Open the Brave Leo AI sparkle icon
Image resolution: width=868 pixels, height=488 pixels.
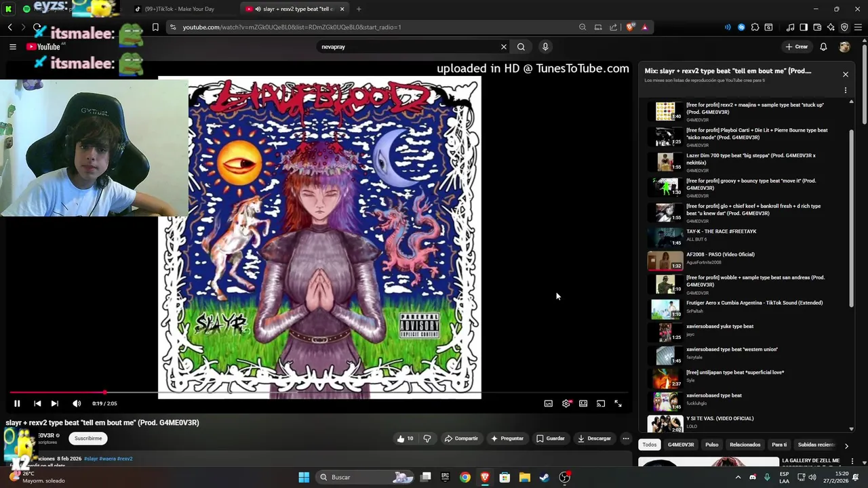tap(831, 27)
